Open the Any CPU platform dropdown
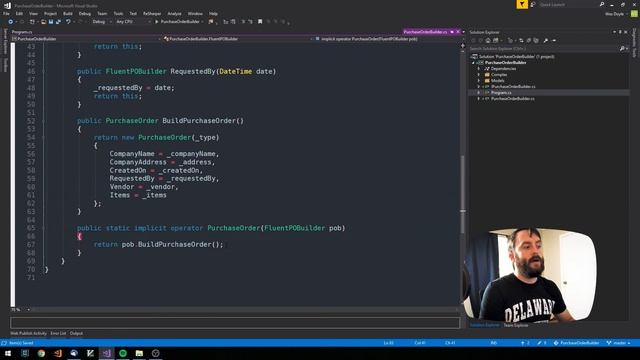 click(x=133, y=22)
